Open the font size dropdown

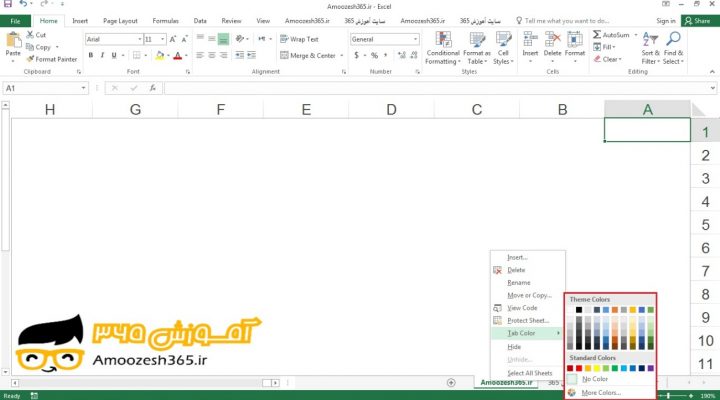click(163, 39)
